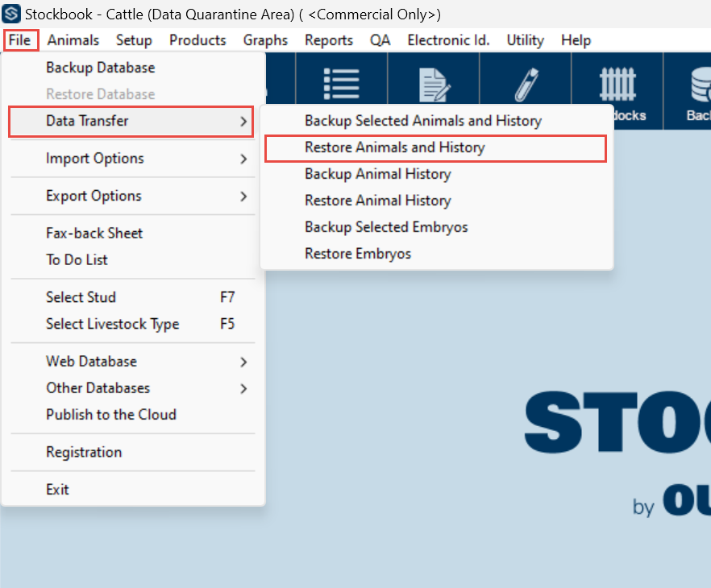711x588 pixels.
Task: Click the Backup database toolbar icon
Action: point(700,85)
